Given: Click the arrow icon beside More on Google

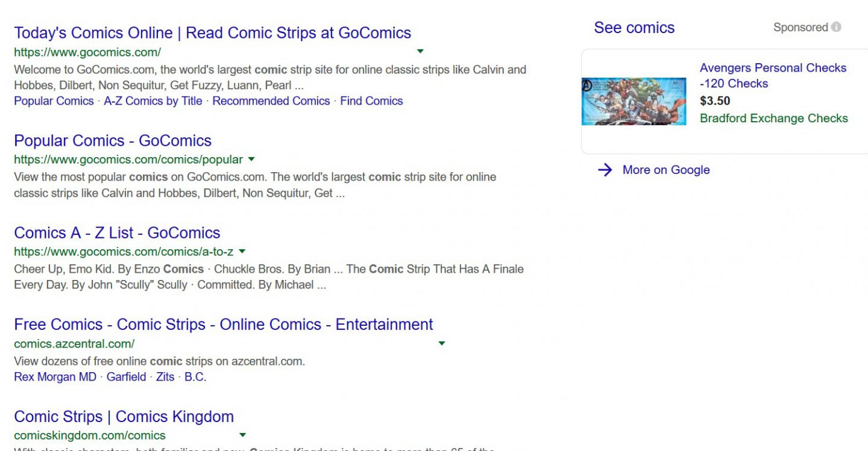Looking at the screenshot, I should [x=605, y=170].
